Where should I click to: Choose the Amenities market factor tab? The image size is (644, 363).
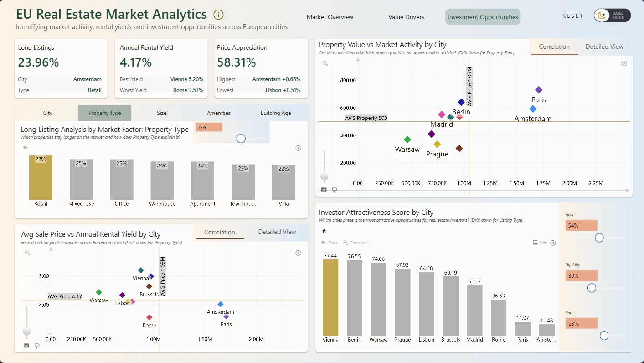tap(219, 113)
